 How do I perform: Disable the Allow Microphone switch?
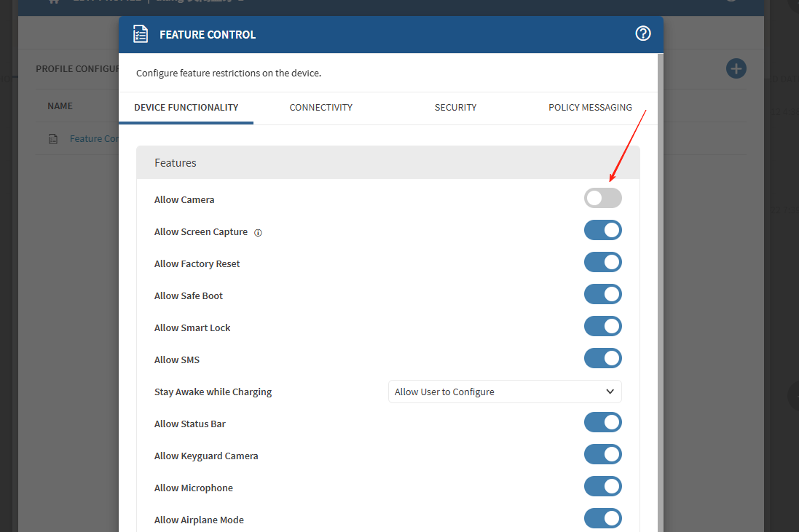click(602, 487)
